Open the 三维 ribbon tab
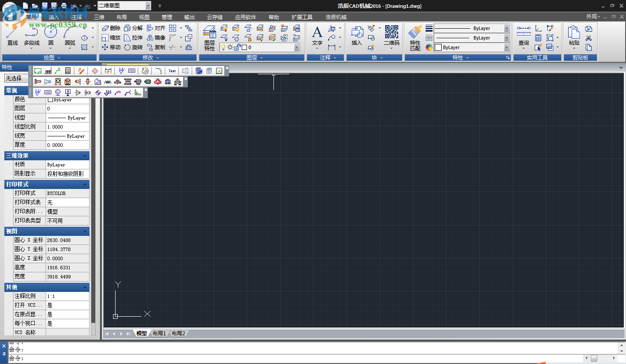 [x=99, y=17]
